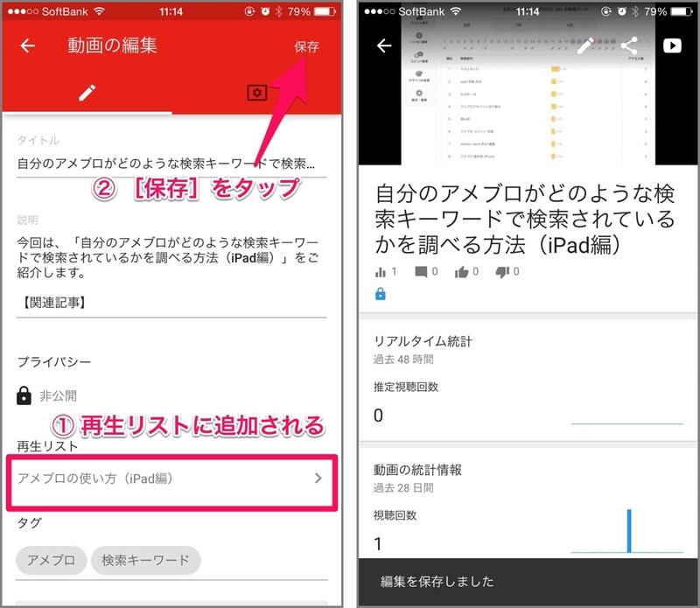Viewport: 700px width, 608px height.
Task: Tap the share icon over the video
Action: [x=629, y=45]
